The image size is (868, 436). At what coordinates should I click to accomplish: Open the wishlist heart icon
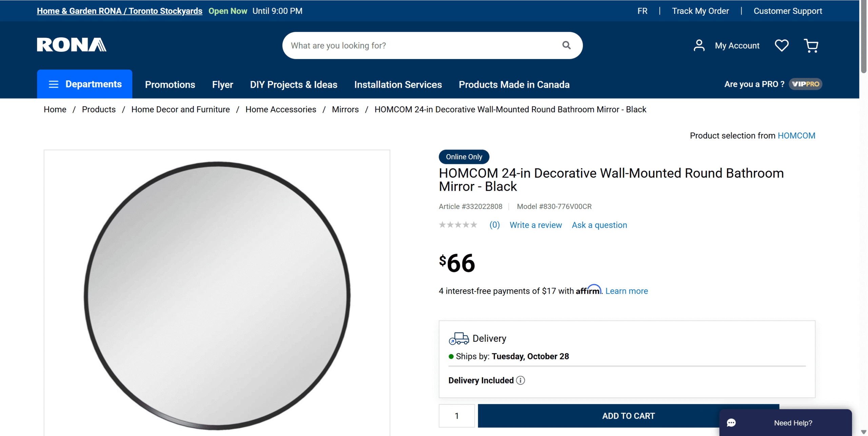[782, 45]
